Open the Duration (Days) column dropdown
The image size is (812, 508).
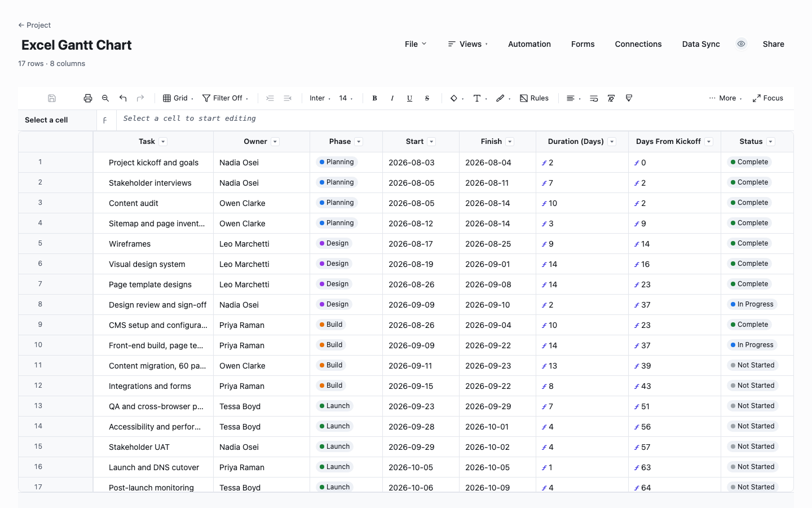[612, 142]
